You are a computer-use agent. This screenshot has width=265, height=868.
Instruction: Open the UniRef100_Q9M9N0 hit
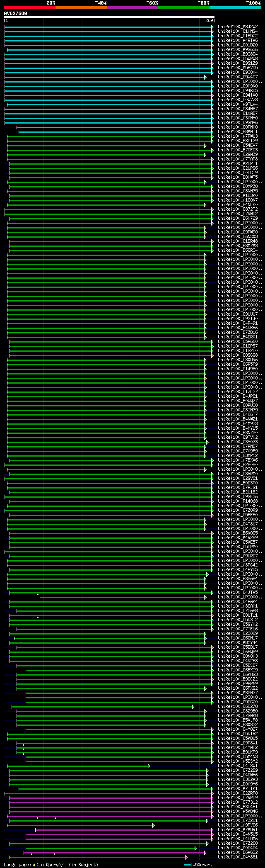click(238, 86)
